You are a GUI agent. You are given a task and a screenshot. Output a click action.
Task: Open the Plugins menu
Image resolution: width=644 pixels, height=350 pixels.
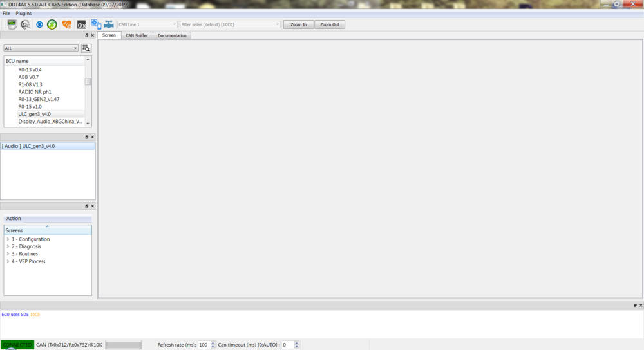click(23, 14)
